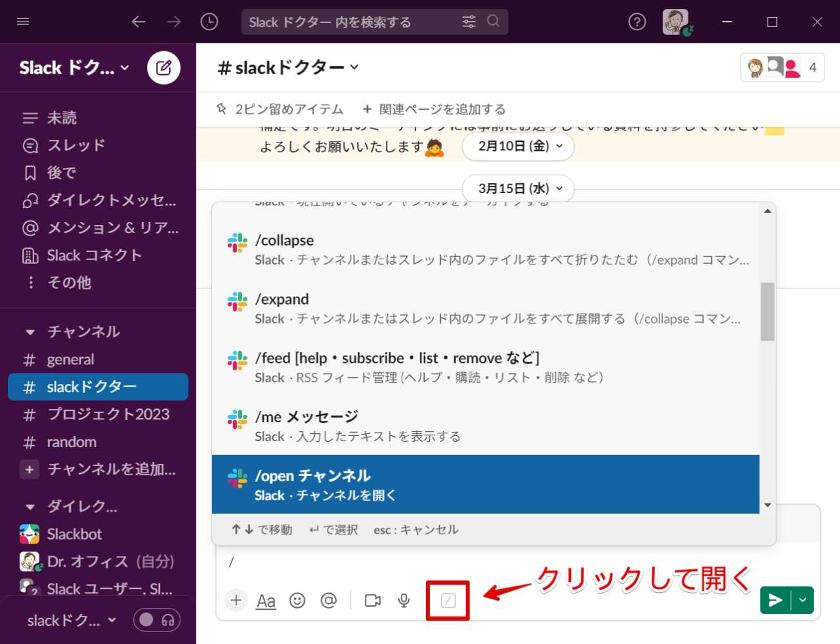Open 未読 in the sidebar
The image size is (840, 644).
[x=98, y=118]
